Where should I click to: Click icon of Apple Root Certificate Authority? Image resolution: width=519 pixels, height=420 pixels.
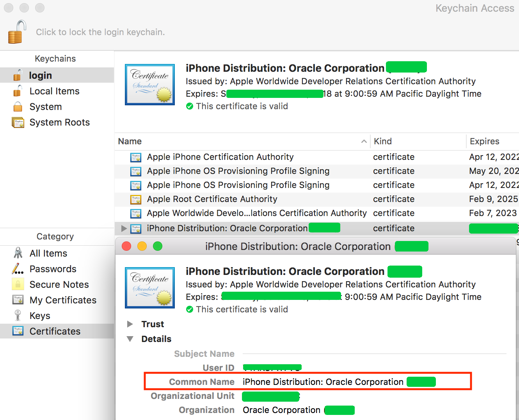pos(136,199)
